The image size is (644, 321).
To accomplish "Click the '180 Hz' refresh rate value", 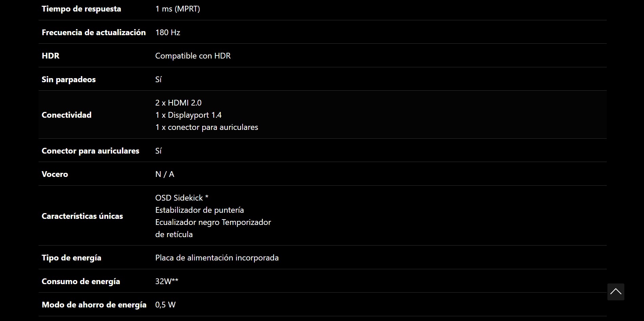I will tap(168, 32).
